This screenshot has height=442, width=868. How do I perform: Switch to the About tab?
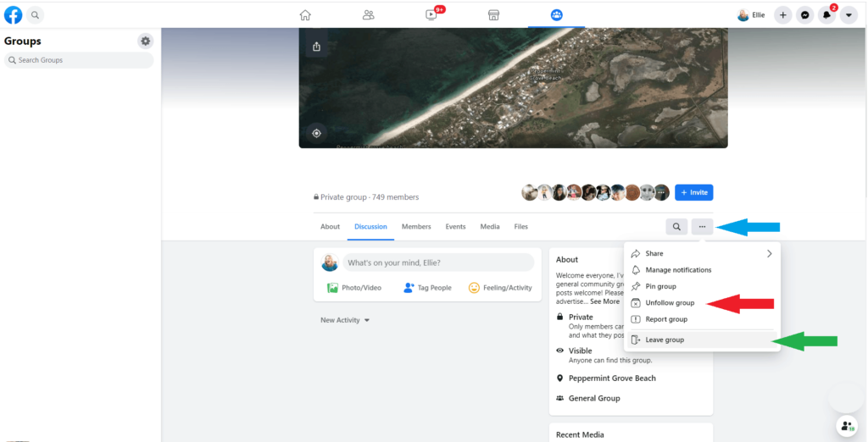click(x=330, y=227)
